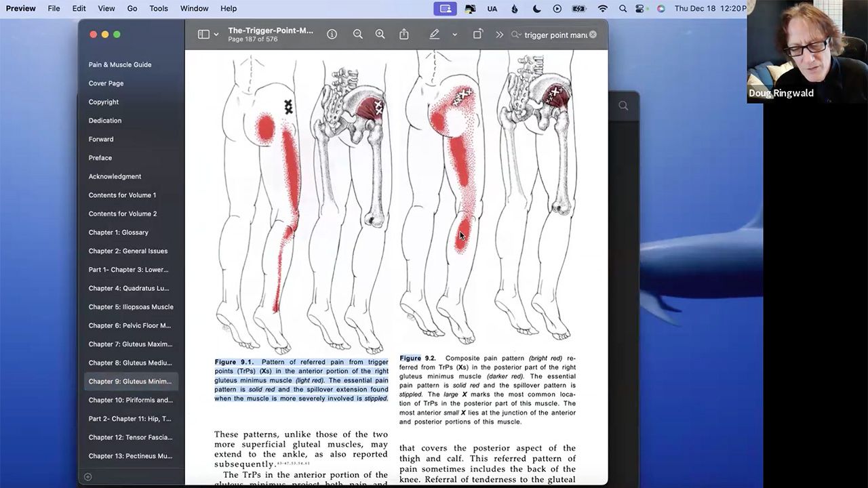
Task: Jump to Chapter 2: General Issues
Action: [x=128, y=251]
